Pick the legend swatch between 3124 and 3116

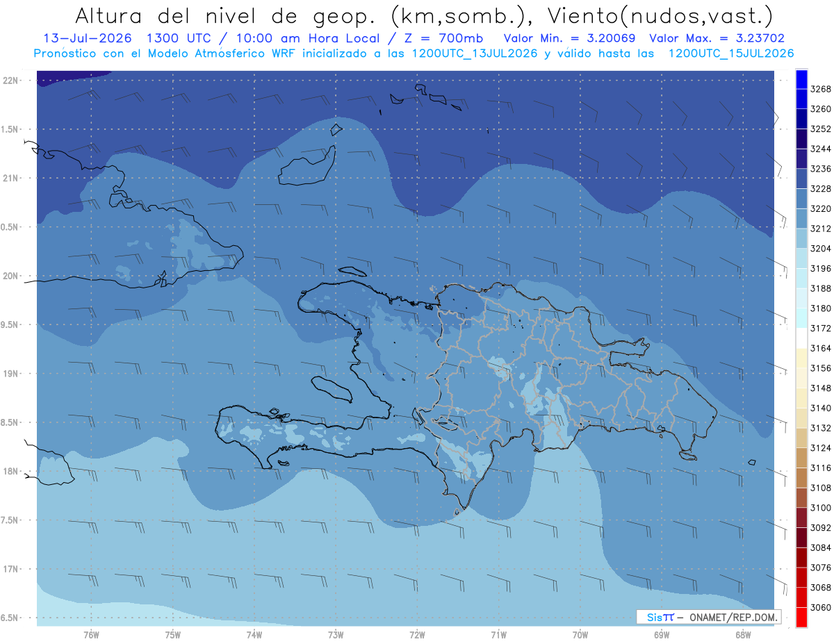(x=801, y=458)
